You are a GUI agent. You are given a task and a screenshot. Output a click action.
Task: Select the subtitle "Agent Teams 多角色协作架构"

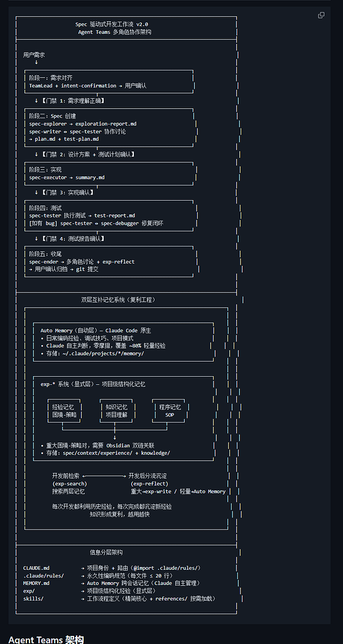114,32
